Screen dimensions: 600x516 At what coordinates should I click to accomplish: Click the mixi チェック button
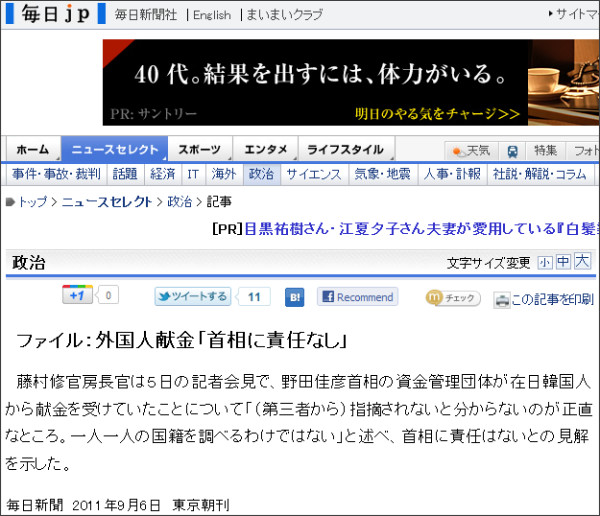click(x=453, y=298)
